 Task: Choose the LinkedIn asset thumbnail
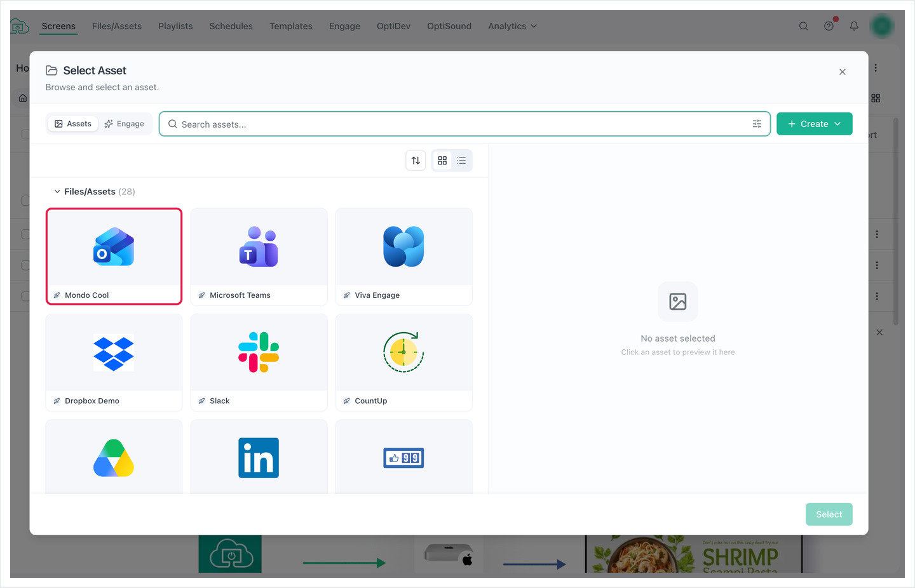pyautogui.click(x=259, y=457)
